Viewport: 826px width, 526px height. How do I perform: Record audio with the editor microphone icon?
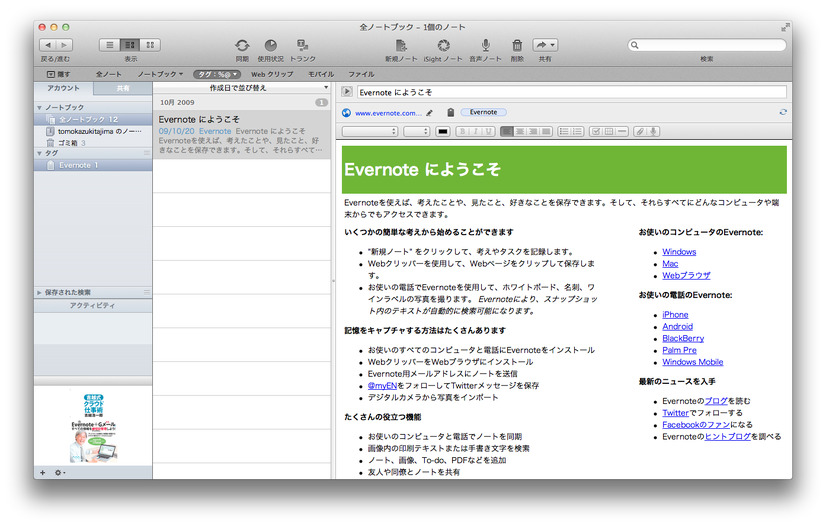pyautogui.click(x=653, y=132)
